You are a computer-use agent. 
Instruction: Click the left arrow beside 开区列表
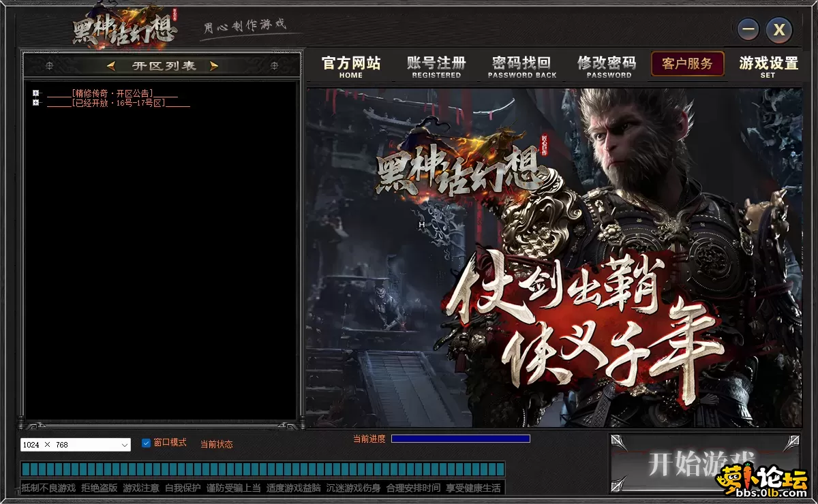pyautogui.click(x=111, y=66)
